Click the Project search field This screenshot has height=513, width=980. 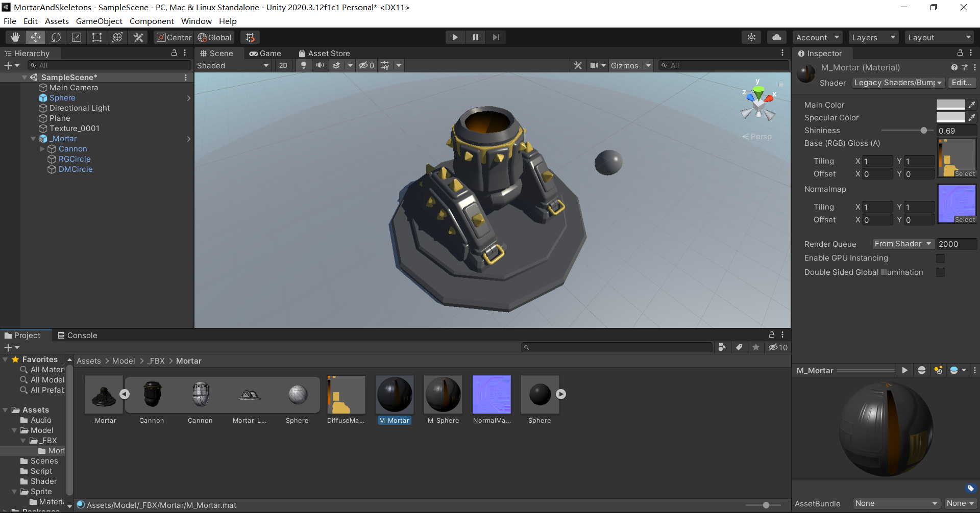tap(617, 347)
